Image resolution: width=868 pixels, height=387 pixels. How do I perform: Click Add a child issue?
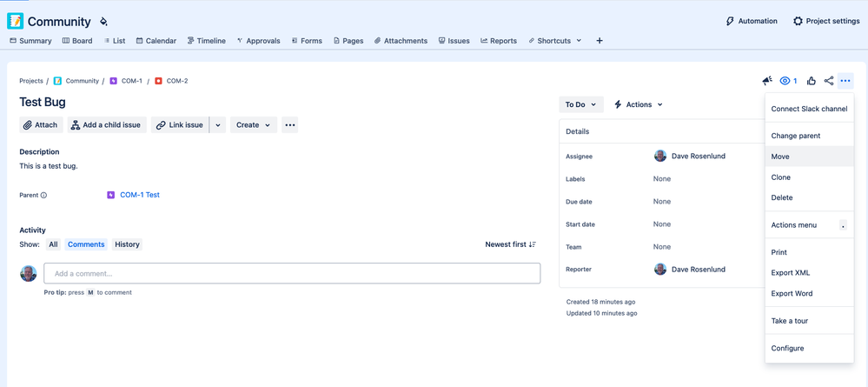pyautogui.click(x=108, y=124)
